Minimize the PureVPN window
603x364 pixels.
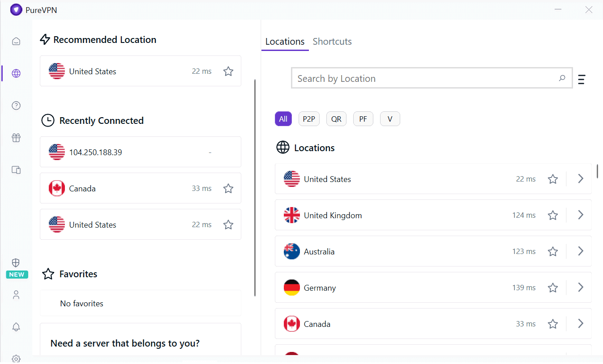(558, 9)
